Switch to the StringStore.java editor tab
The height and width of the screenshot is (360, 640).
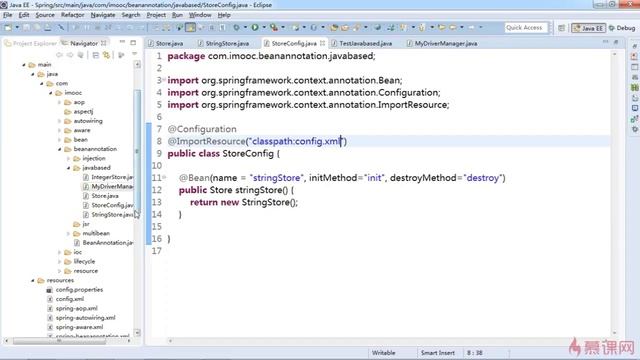[x=223, y=43]
